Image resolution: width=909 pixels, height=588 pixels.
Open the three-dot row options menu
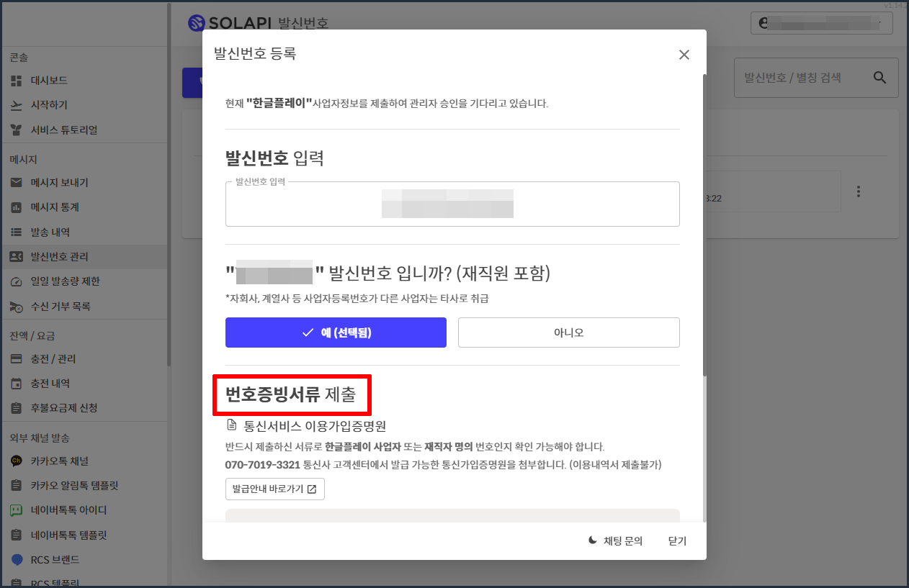coord(858,191)
